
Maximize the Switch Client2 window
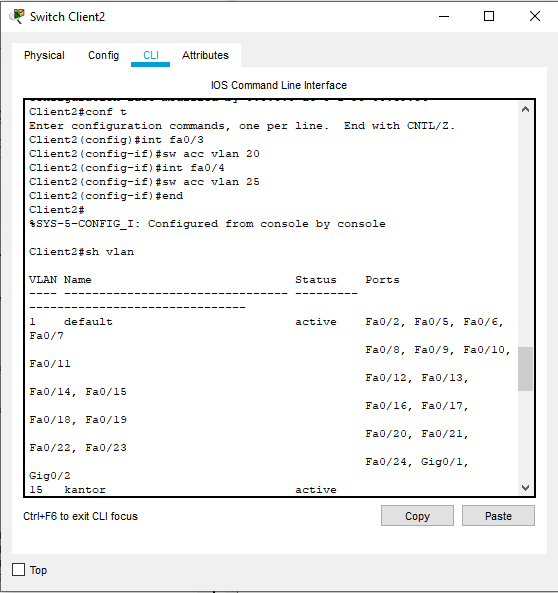pos(489,16)
